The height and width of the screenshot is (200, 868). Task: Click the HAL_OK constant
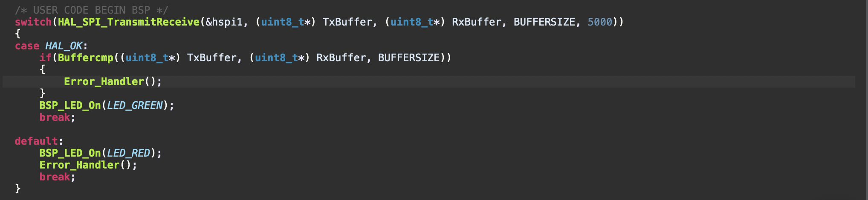[64, 46]
